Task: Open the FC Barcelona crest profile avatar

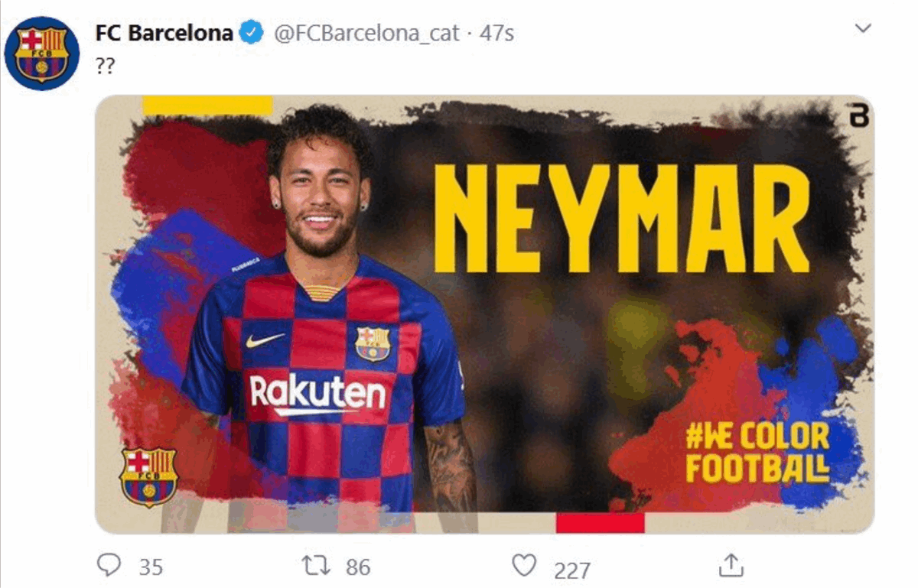Action: click(x=41, y=53)
